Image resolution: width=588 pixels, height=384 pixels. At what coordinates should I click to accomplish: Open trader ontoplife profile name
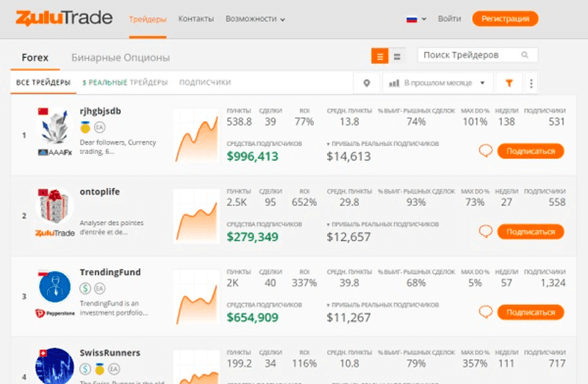pyautogui.click(x=100, y=192)
